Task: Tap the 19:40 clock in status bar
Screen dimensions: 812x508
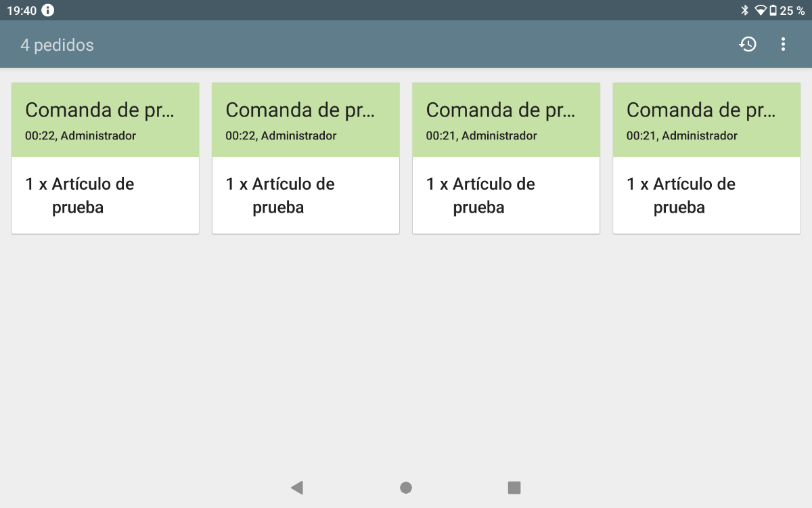Action: pos(22,10)
